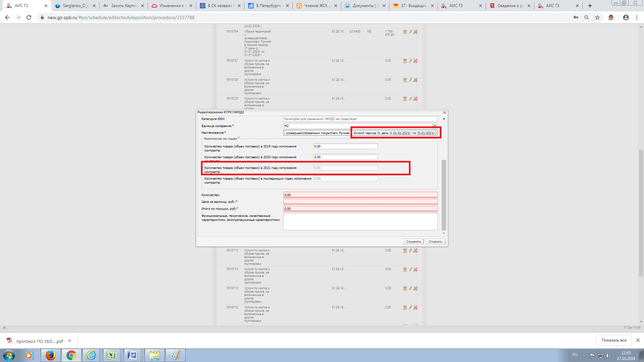The image size is (644, 362).
Task: Launch Firefox from the taskbar
Action: tap(51, 355)
